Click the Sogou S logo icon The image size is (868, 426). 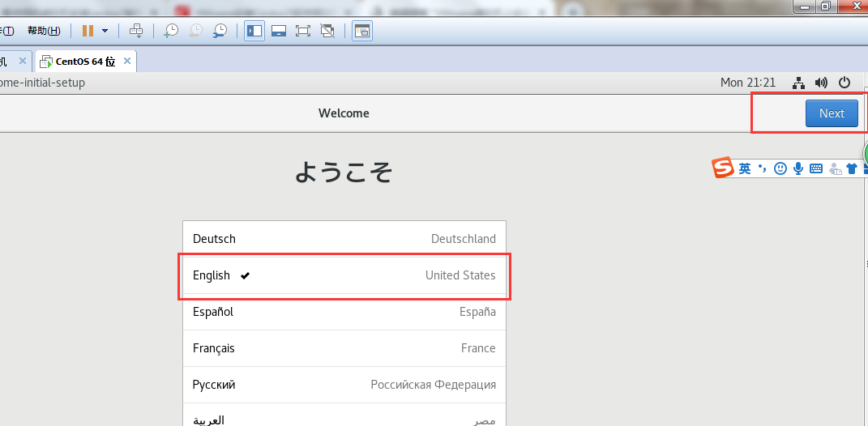[723, 168]
